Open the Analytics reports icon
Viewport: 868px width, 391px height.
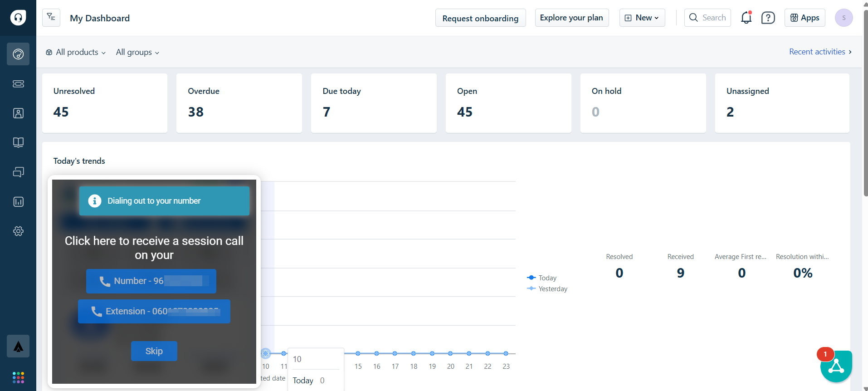point(18,201)
